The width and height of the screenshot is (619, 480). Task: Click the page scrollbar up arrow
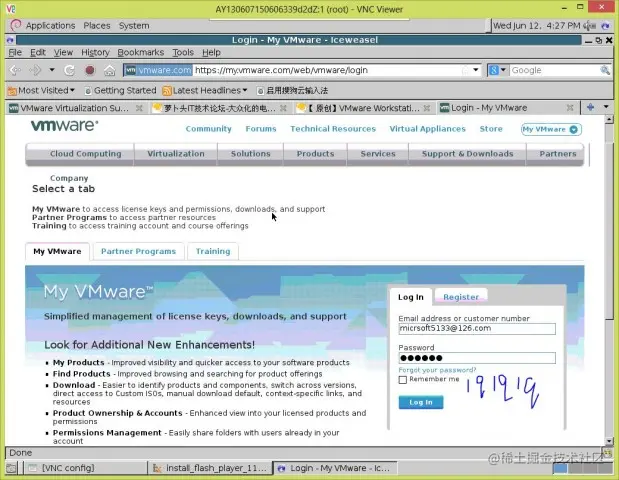[x=609, y=119]
